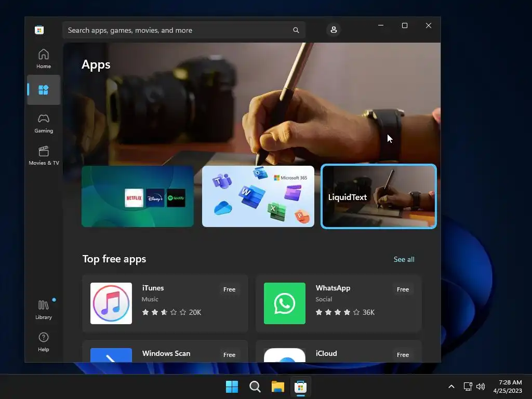The image size is (532, 399).
Task: Open the Help page
Action: pos(44,342)
